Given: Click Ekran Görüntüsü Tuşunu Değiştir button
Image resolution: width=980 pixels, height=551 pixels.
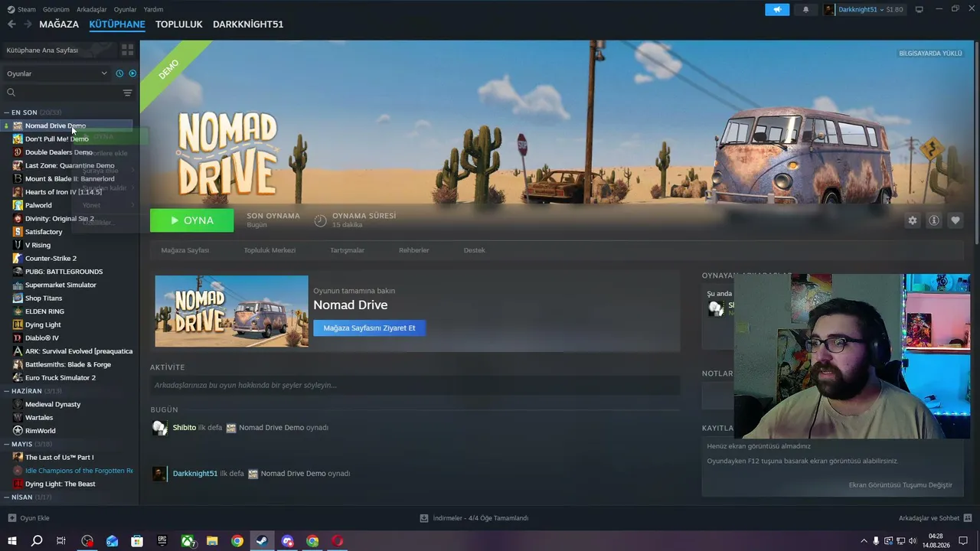Looking at the screenshot, I should (900, 485).
